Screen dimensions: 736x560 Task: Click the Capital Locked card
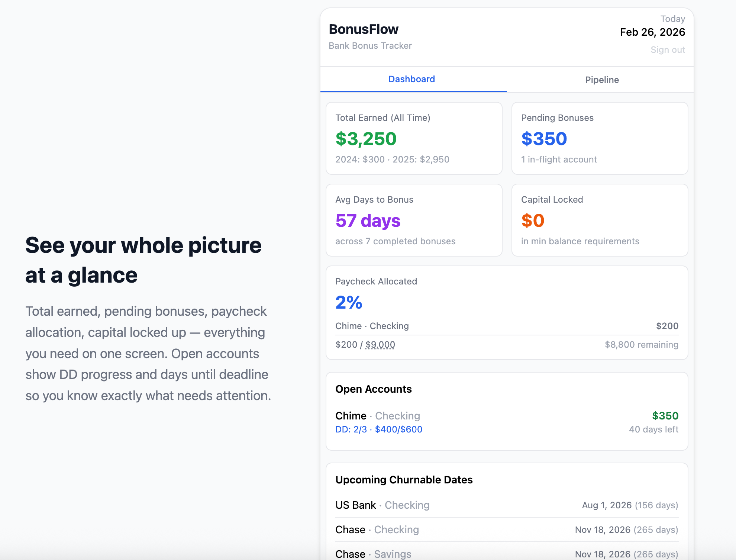pyautogui.click(x=599, y=220)
